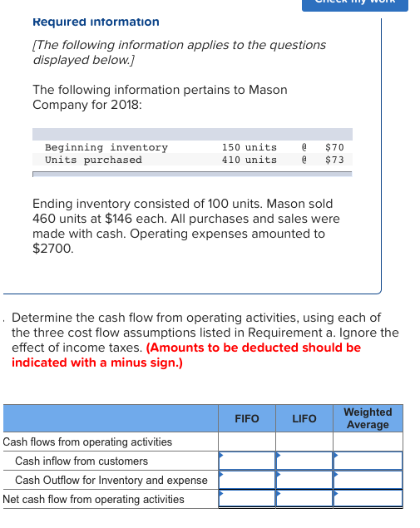Select Weighted Average cash inflow from customers cell
This screenshot has width=420, height=528.
(x=368, y=461)
